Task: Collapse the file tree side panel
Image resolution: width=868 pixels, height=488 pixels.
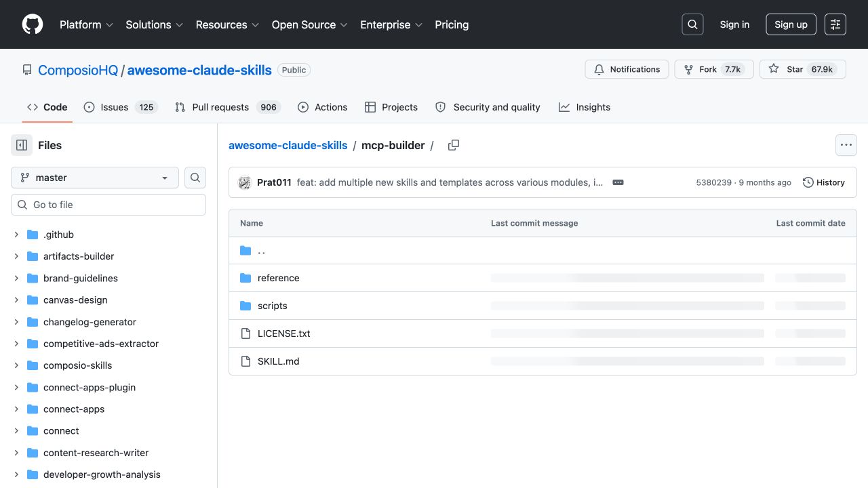Action: [22, 145]
